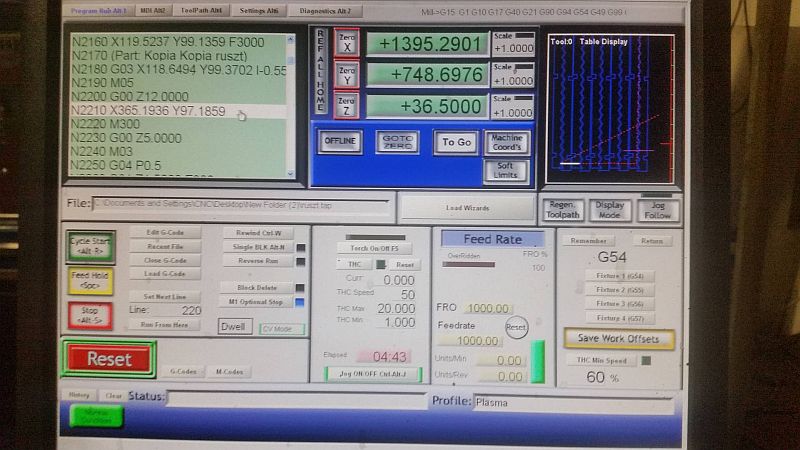The image size is (800, 450).
Task: Toggle Soft Limits
Action: (506, 170)
